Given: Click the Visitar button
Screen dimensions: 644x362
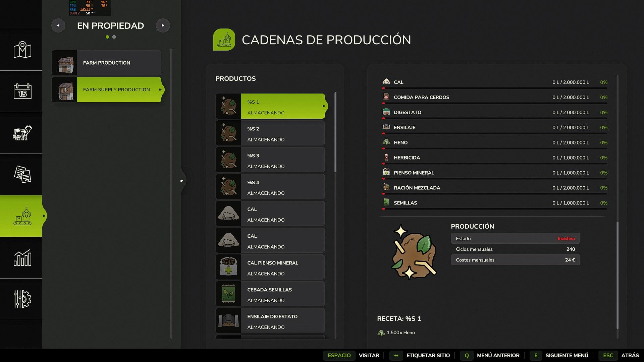Looking at the screenshot, I should click(x=369, y=355).
